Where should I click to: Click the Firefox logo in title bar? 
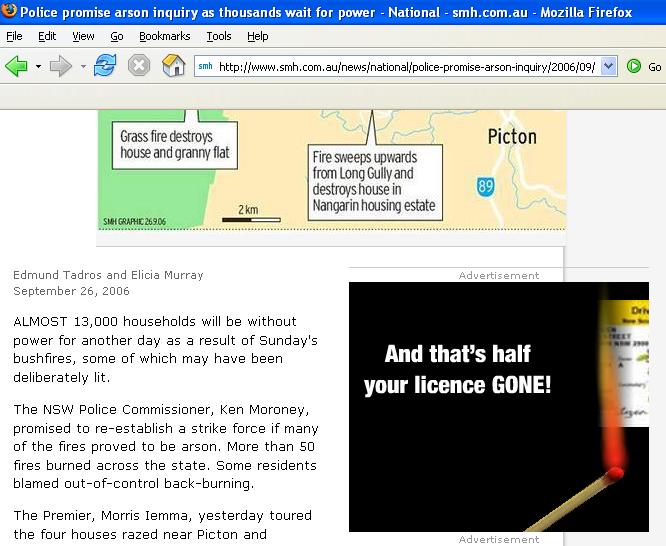coord(10,11)
